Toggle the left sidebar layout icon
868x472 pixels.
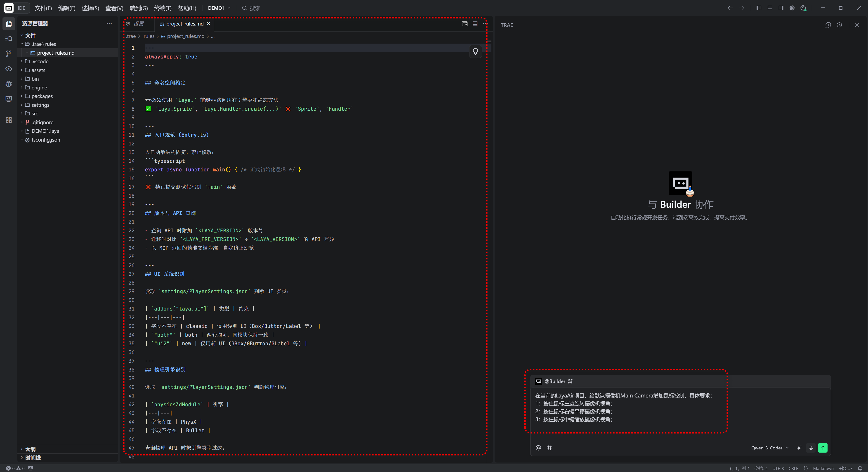point(759,8)
